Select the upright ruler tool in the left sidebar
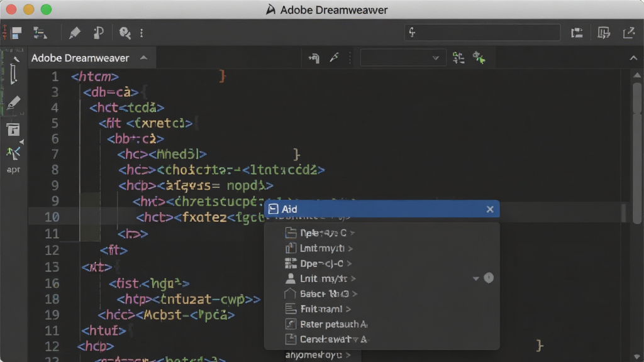Image resolution: width=644 pixels, height=362 pixels. tap(14, 75)
